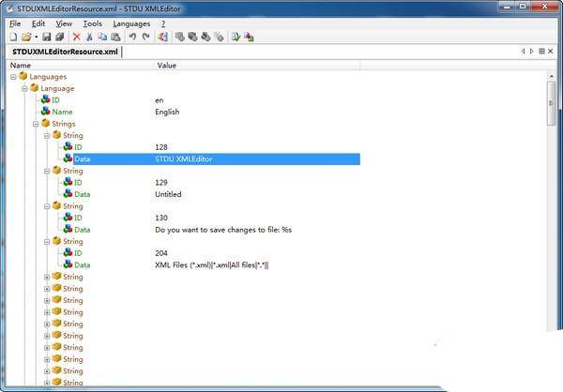Click the last grayed-out node icon in toolbar
Image resolution: width=563 pixels, height=392 pixels.
pos(219,37)
